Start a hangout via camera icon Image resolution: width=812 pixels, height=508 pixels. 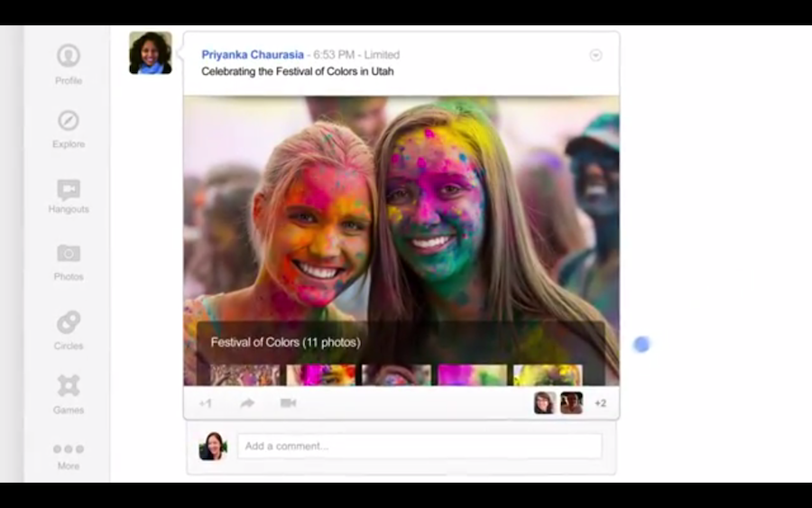(288, 402)
